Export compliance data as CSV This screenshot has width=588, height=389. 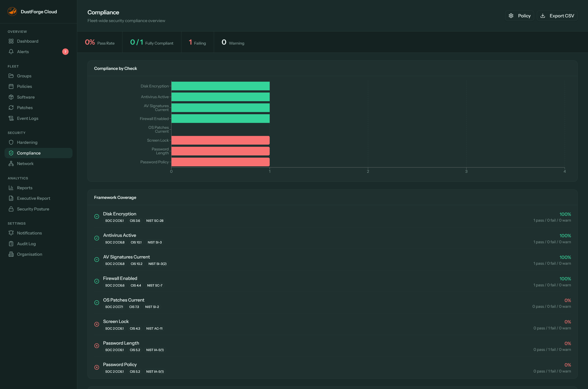(x=557, y=15)
